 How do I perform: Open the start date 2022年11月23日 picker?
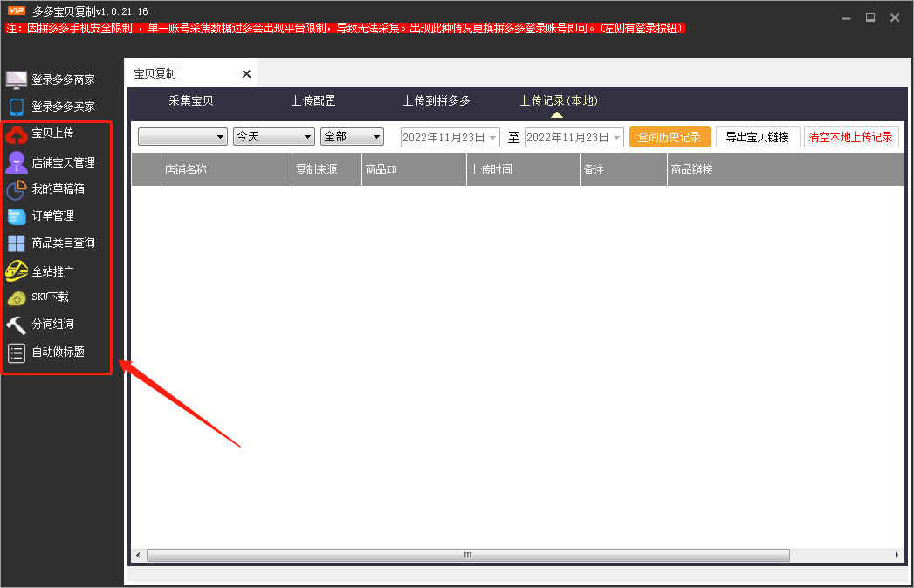coord(450,136)
